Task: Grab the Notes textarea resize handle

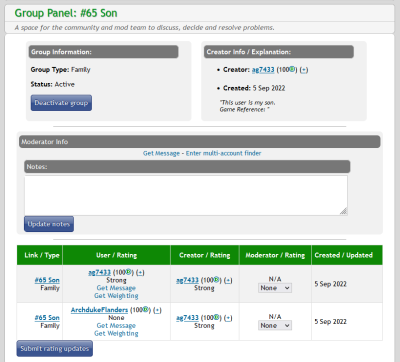Action: [344, 211]
